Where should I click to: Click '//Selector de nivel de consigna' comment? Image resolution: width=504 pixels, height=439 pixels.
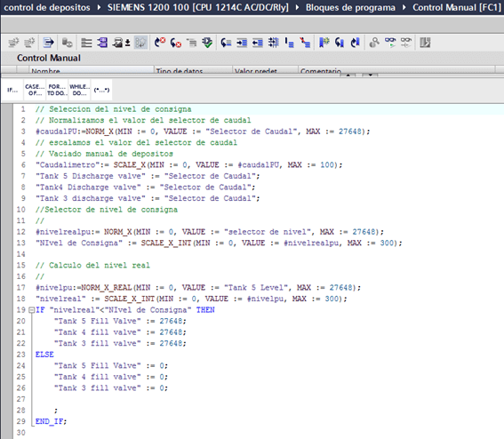(x=107, y=210)
